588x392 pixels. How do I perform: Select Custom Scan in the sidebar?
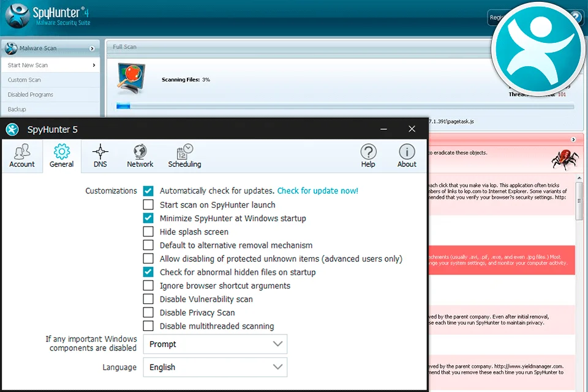(24, 80)
